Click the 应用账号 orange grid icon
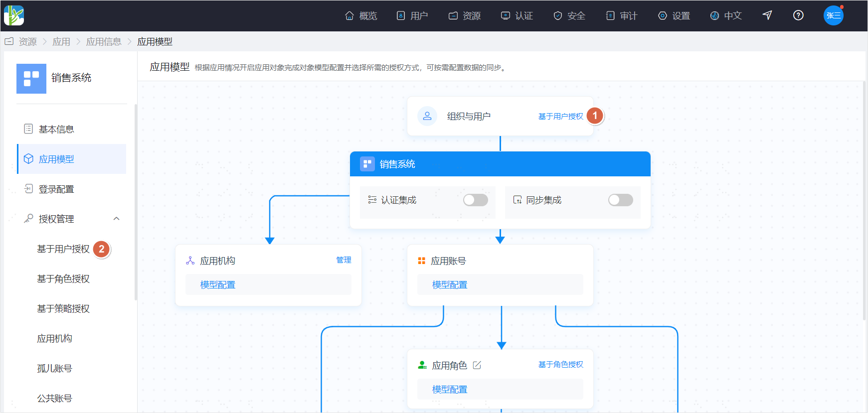Screen dimensions: 868x413 pyautogui.click(x=422, y=261)
